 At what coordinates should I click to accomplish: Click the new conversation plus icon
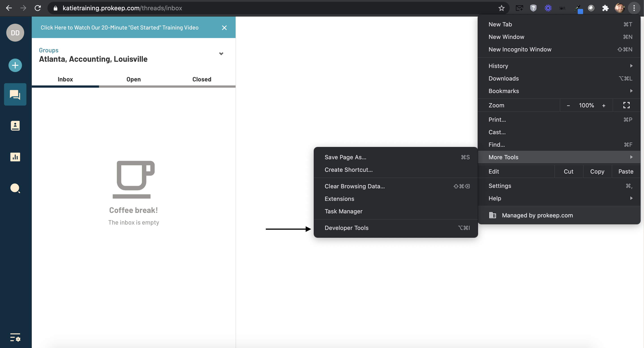coord(15,65)
